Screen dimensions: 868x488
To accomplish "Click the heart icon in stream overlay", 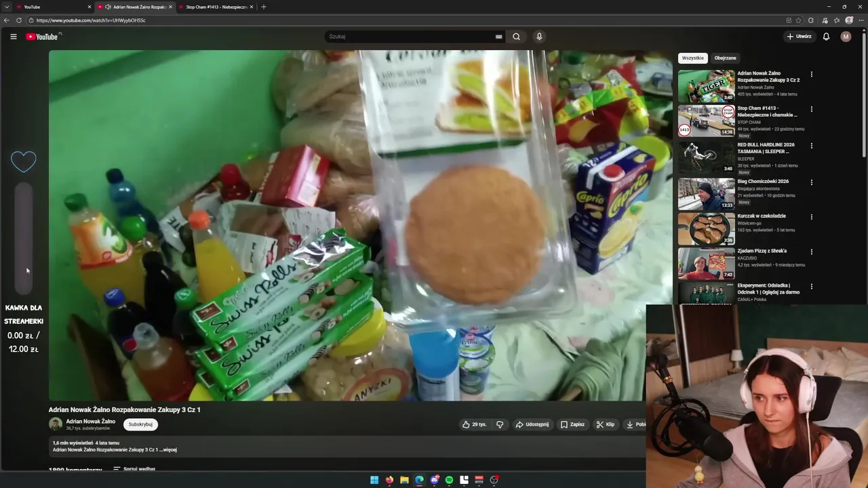I will [24, 161].
